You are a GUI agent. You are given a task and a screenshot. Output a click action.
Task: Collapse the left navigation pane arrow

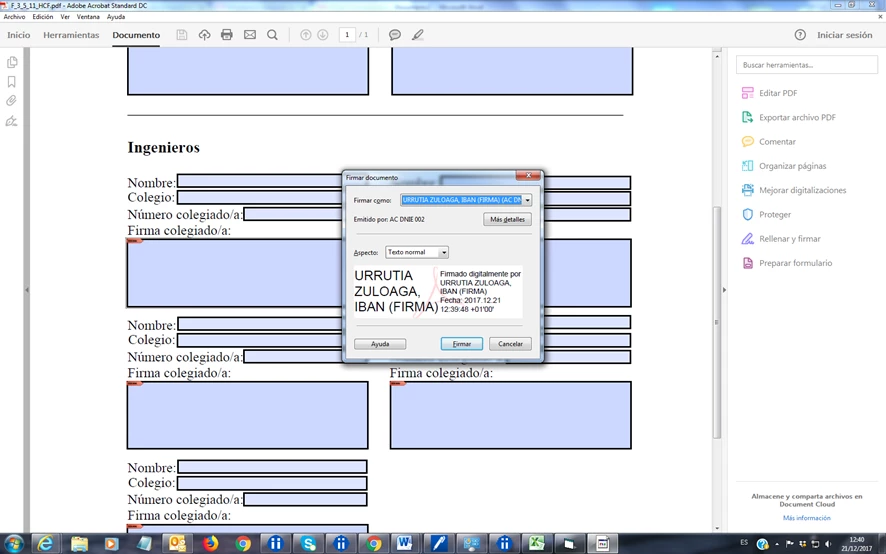pos(27,290)
